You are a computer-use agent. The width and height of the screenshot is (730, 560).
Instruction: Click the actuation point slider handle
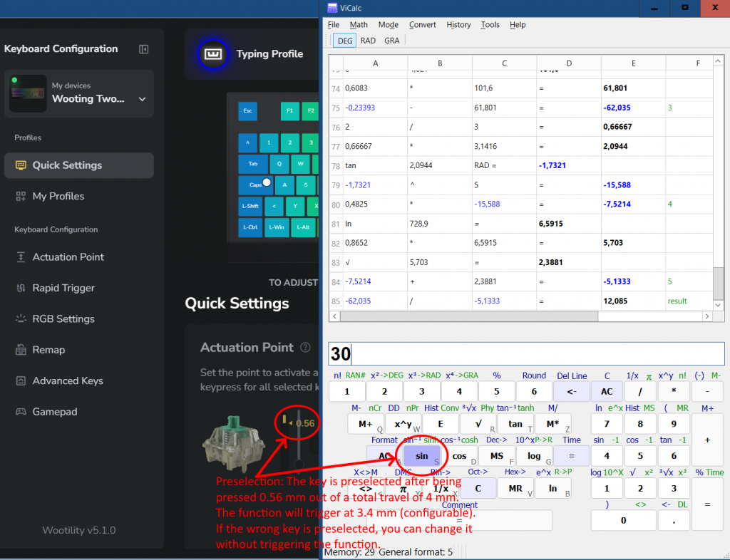pos(299,464)
